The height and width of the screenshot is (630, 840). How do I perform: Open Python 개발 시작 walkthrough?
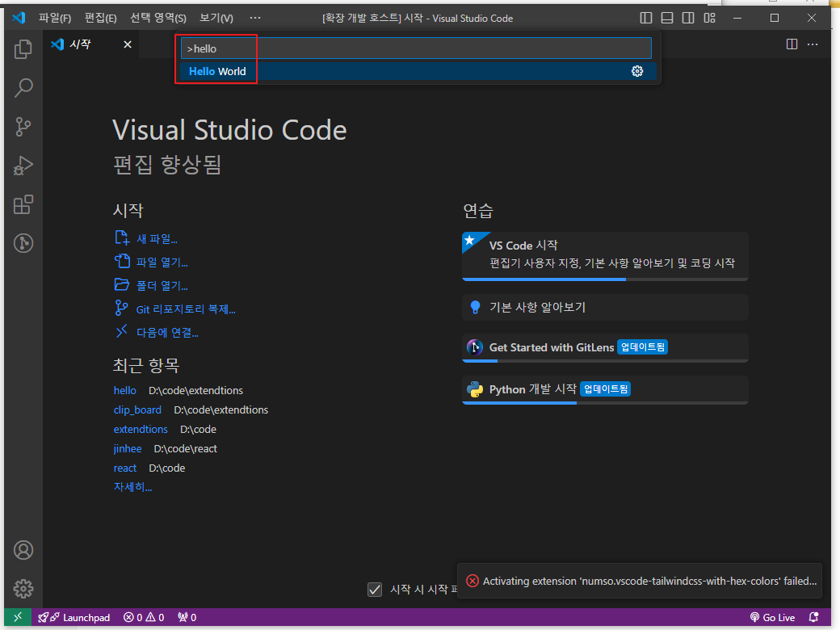coord(605,390)
